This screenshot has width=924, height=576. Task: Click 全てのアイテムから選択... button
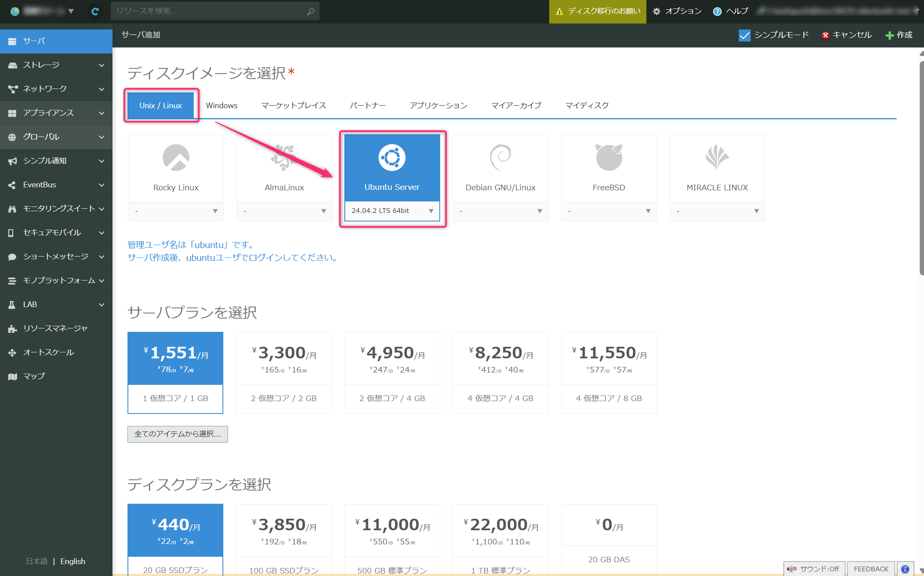[x=178, y=434]
